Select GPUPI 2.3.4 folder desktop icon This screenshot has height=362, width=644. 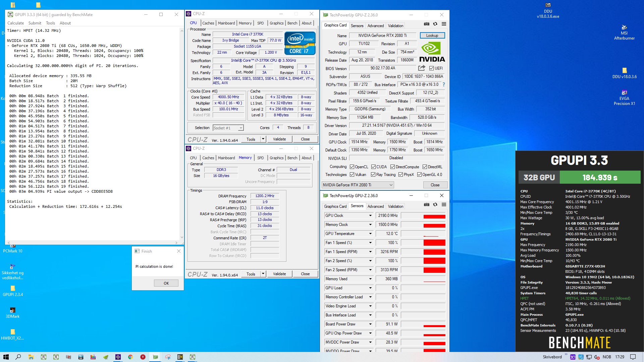point(13,291)
